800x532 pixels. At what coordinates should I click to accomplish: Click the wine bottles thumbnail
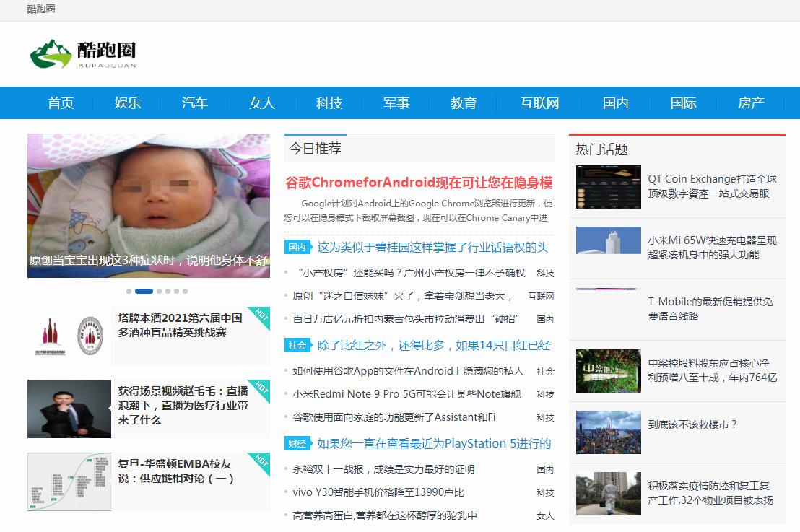[69, 336]
